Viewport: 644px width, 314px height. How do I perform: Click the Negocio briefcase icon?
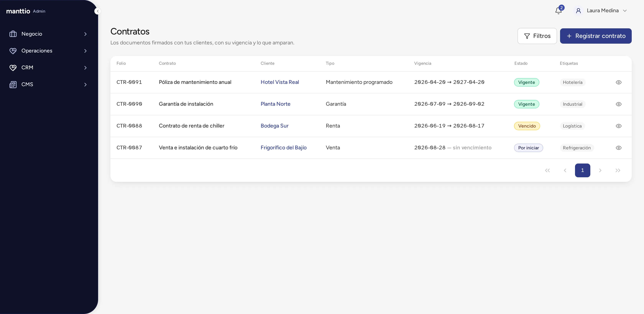coord(13,34)
